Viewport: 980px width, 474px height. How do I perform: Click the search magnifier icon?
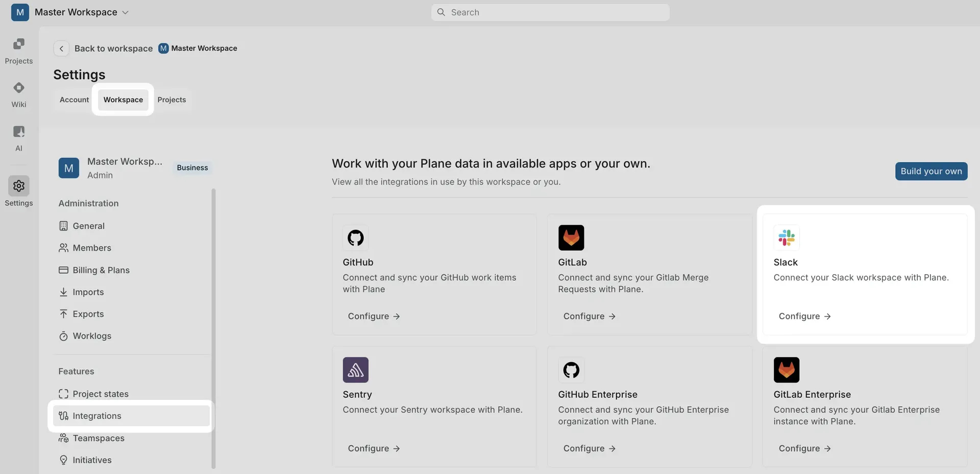pos(441,12)
